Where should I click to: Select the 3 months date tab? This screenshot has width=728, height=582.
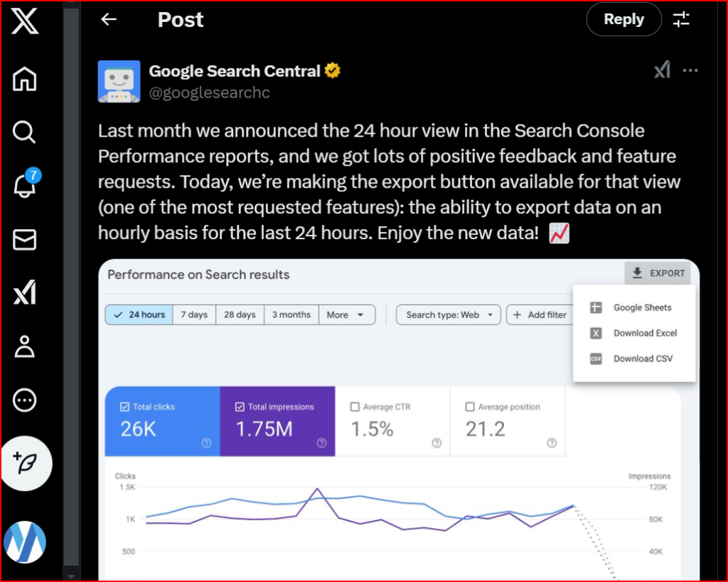pyautogui.click(x=291, y=315)
